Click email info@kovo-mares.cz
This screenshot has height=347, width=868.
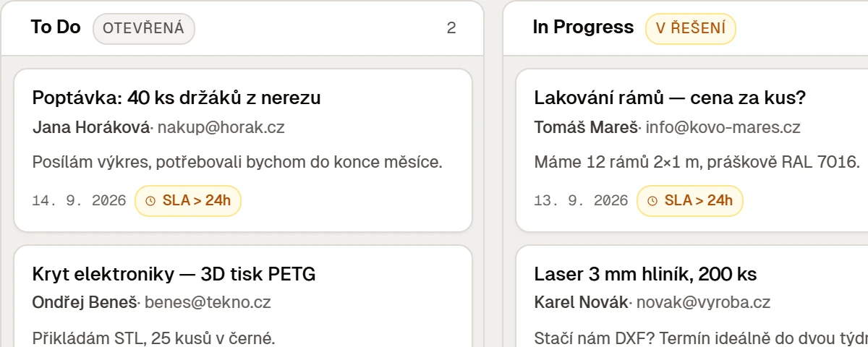tap(723, 128)
